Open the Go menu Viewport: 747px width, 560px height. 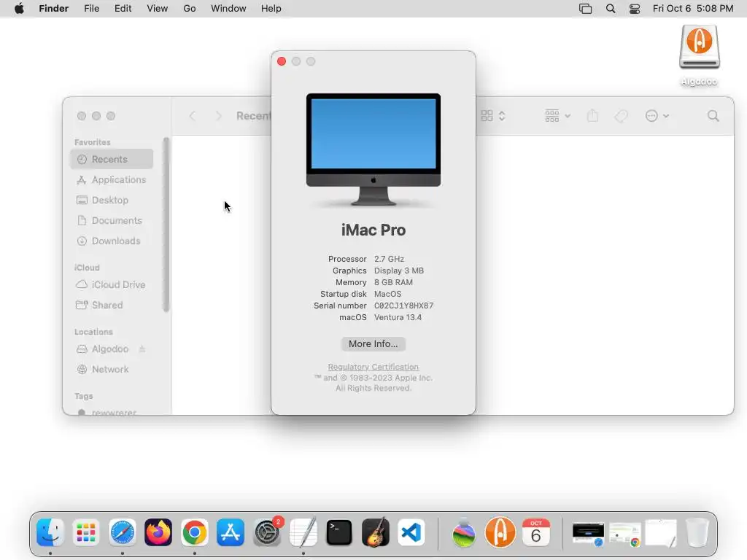[190, 9]
